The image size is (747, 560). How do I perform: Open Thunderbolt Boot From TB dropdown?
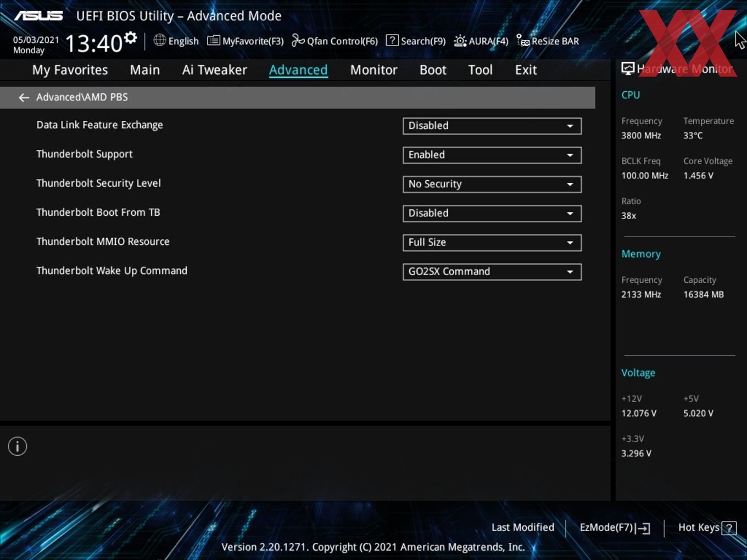(x=492, y=213)
